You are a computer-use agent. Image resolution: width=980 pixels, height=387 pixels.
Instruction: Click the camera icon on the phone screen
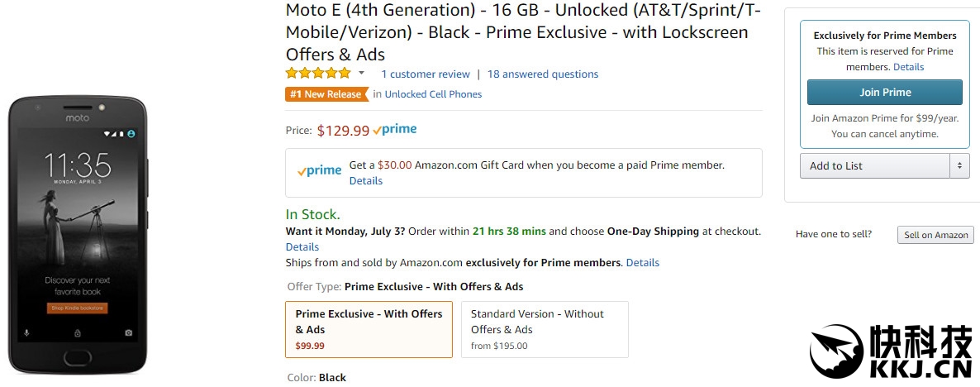coord(128,333)
